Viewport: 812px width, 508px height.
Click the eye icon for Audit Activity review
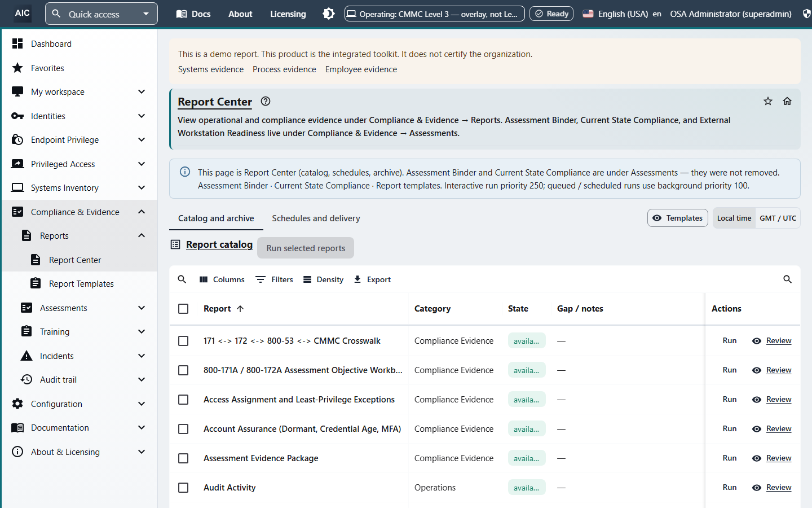click(x=757, y=488)
